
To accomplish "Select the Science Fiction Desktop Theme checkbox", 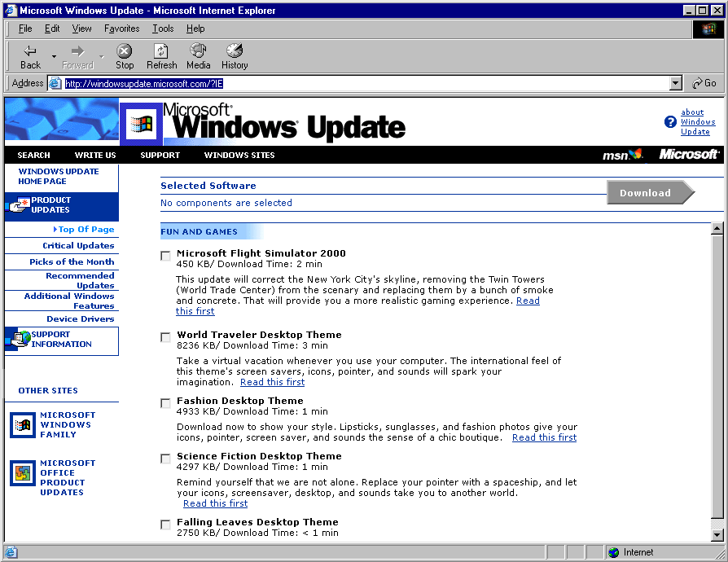I will 166,459.
